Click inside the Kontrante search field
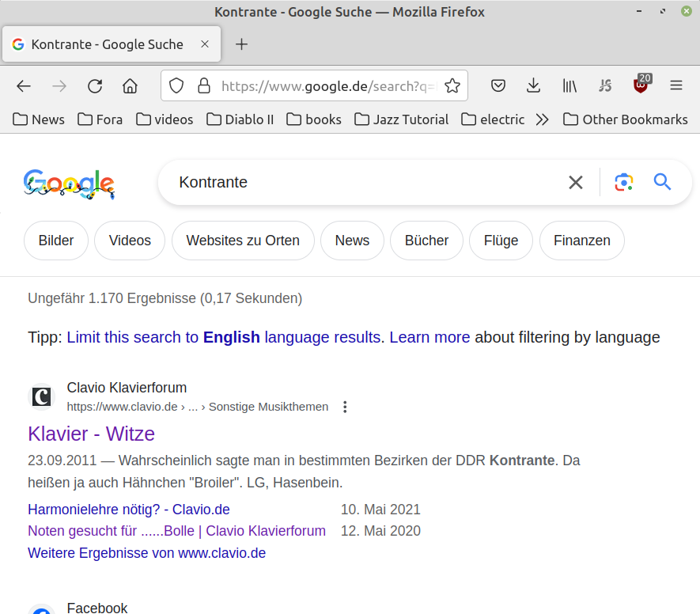 click(x=366, y=182)
